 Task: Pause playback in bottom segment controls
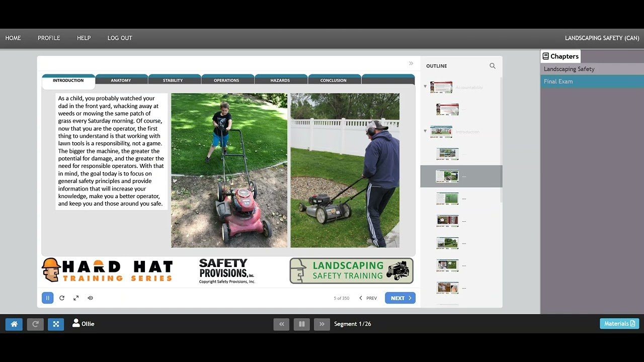(x=301, y=324)
